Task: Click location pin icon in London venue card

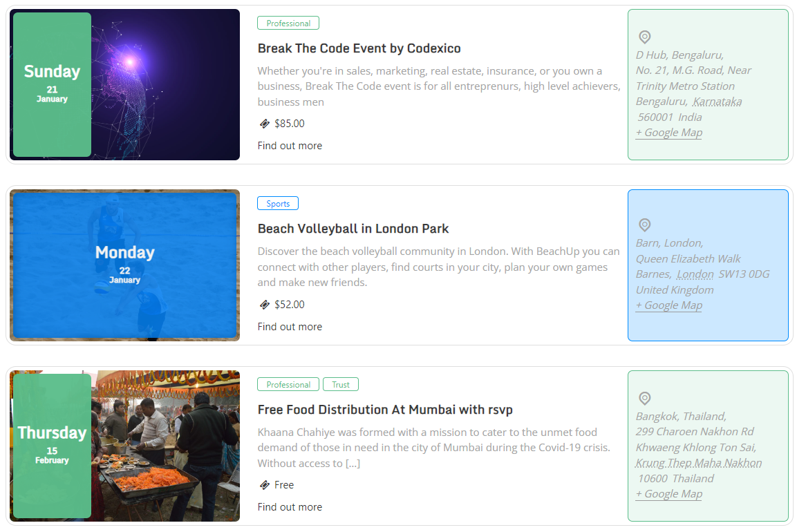Action: pyautogui.click(x=644, y=225)
